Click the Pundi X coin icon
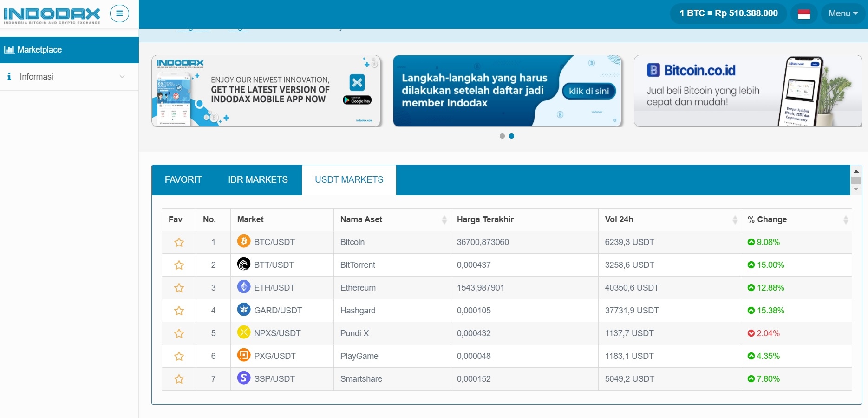This screenshot has height=418, width=868. [x=244, y=332]
